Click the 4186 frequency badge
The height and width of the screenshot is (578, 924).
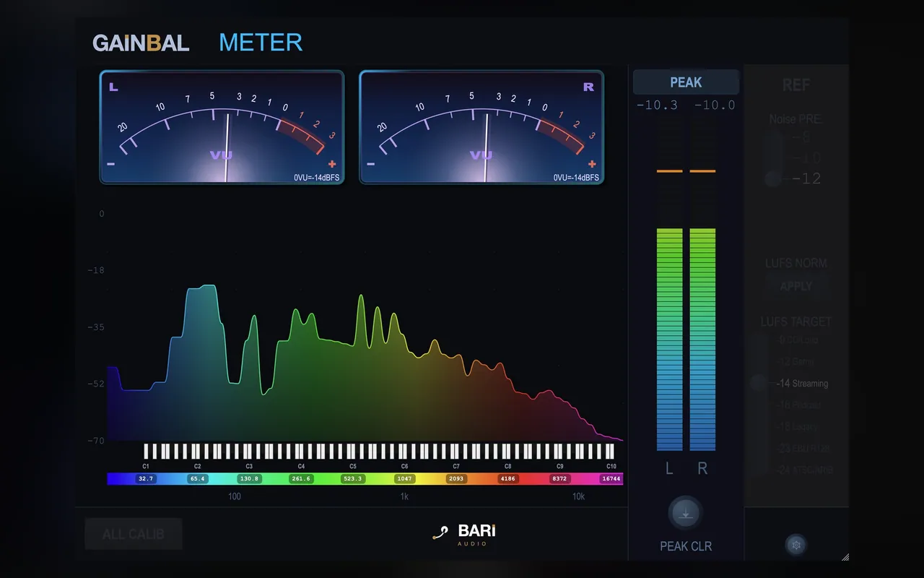coord(508,479)
